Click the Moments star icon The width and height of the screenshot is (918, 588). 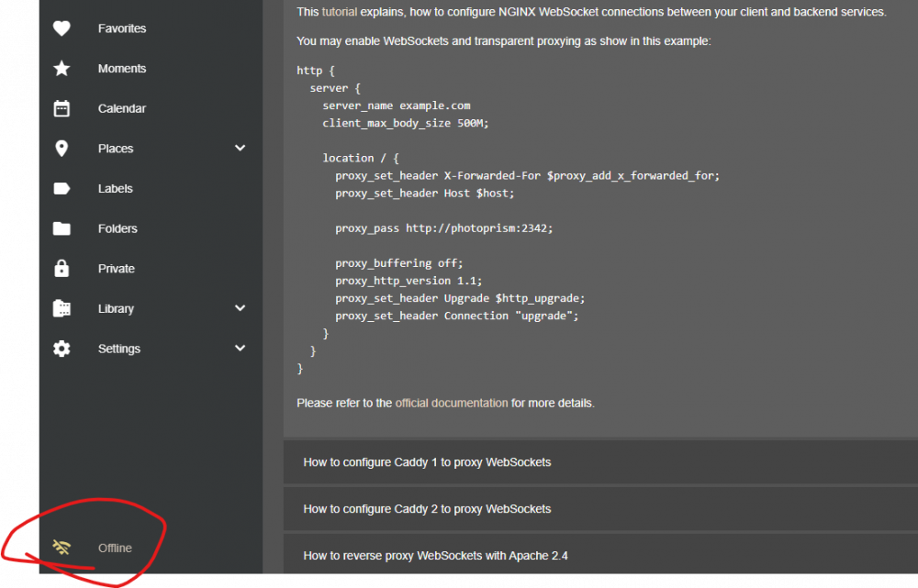(62, 69)
